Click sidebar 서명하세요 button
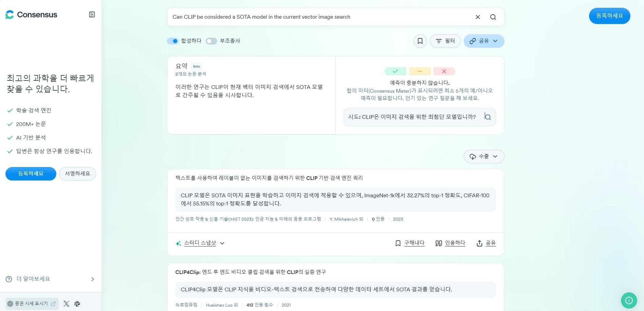Viewport: 644px width, 311px height. tap(77, 174)
